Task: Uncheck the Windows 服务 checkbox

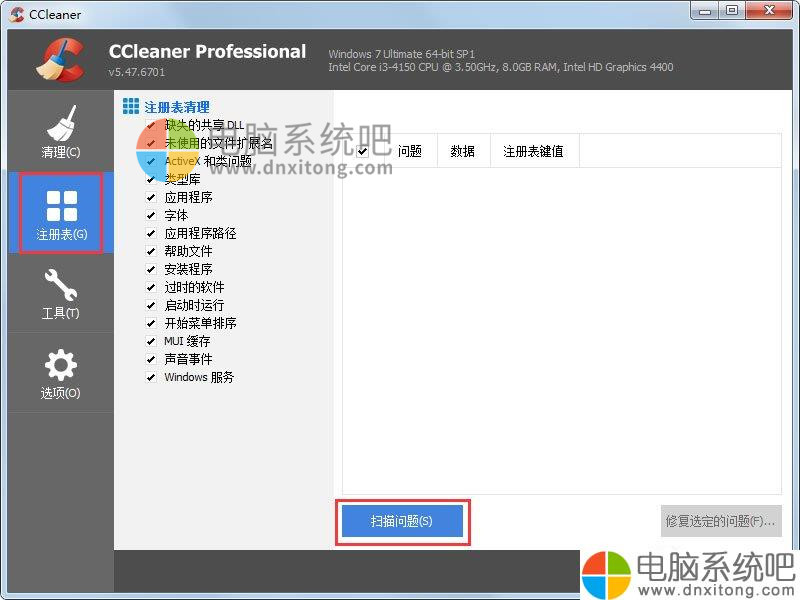Action: click(151, 377)
